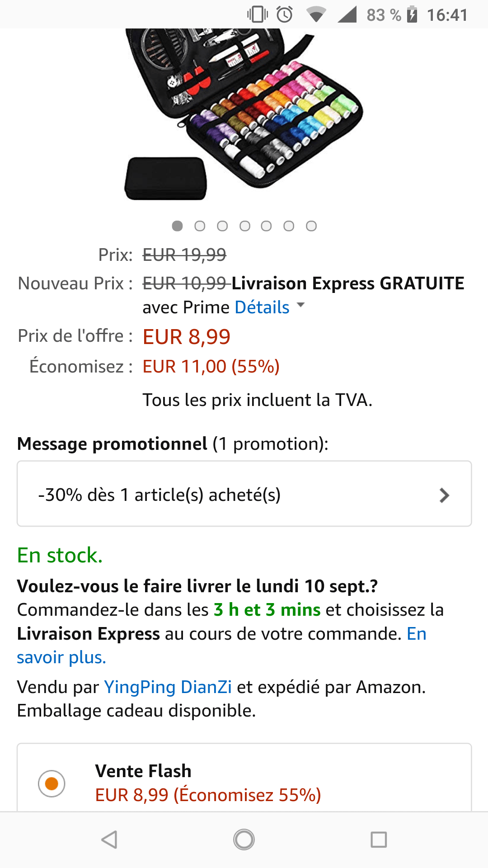
Task: Tap the Android back navigation icon
Action: pos(109,840)
